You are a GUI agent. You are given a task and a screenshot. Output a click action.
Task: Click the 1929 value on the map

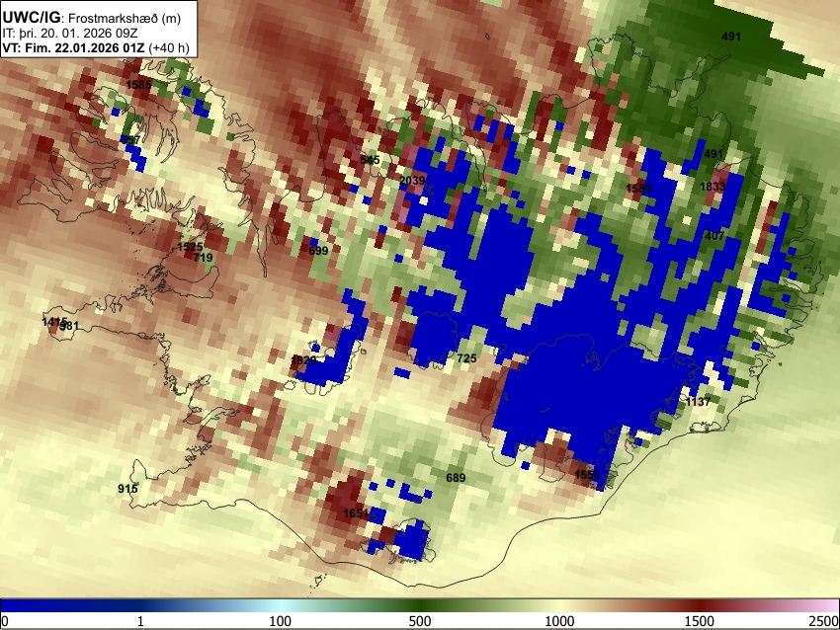tap(303, 360)
